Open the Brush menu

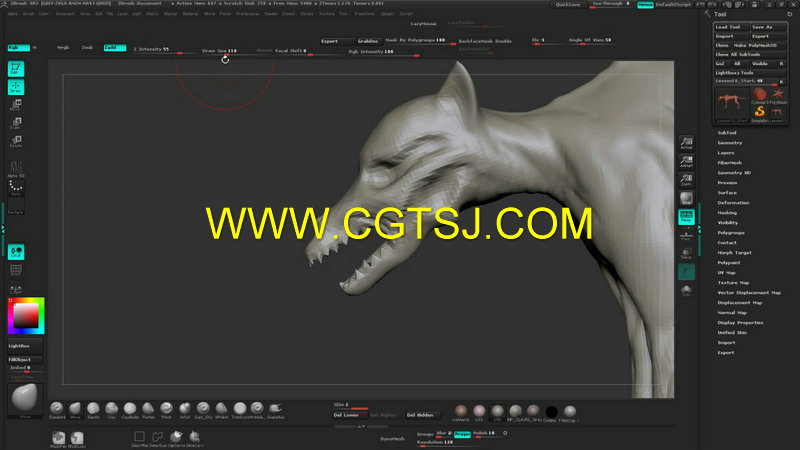click(x=28, y=14)
